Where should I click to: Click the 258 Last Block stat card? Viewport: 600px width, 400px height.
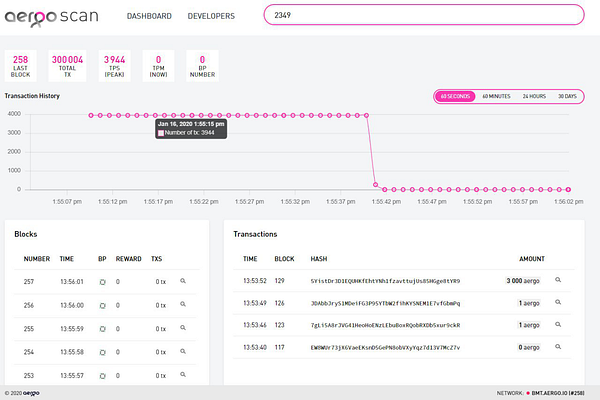click(21, 66)
